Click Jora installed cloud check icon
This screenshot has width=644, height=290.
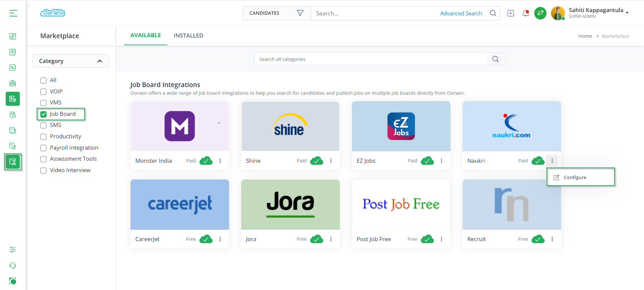click(x=317, y=239)
